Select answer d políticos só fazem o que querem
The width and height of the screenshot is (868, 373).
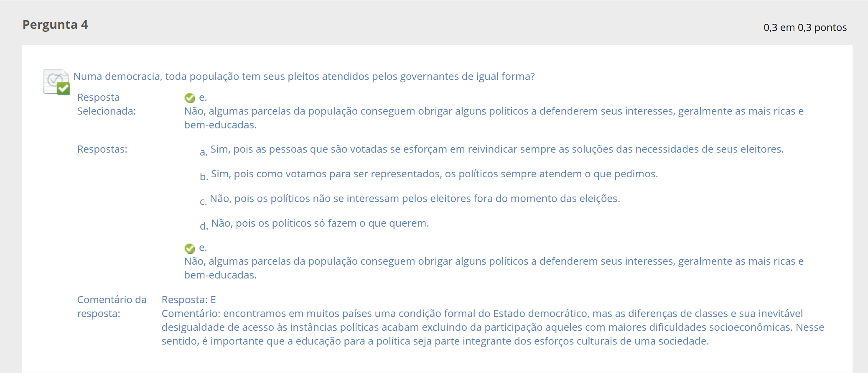click(320, 223)
